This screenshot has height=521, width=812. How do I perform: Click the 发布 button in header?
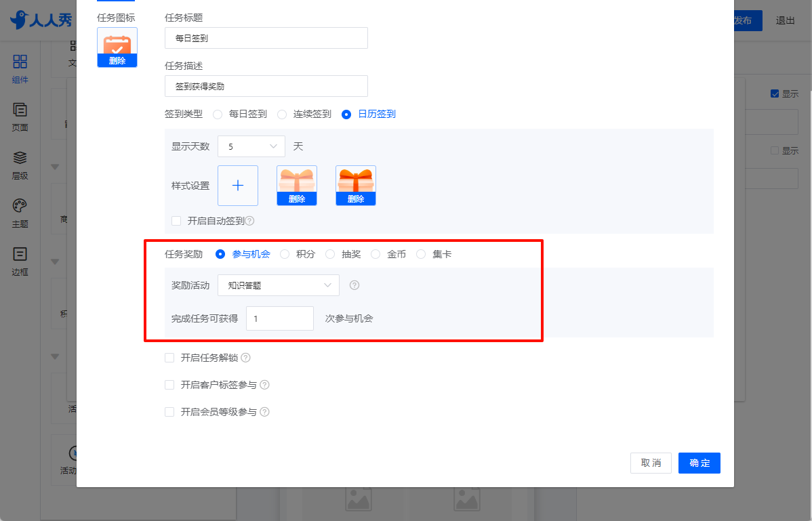click(747, 20)
